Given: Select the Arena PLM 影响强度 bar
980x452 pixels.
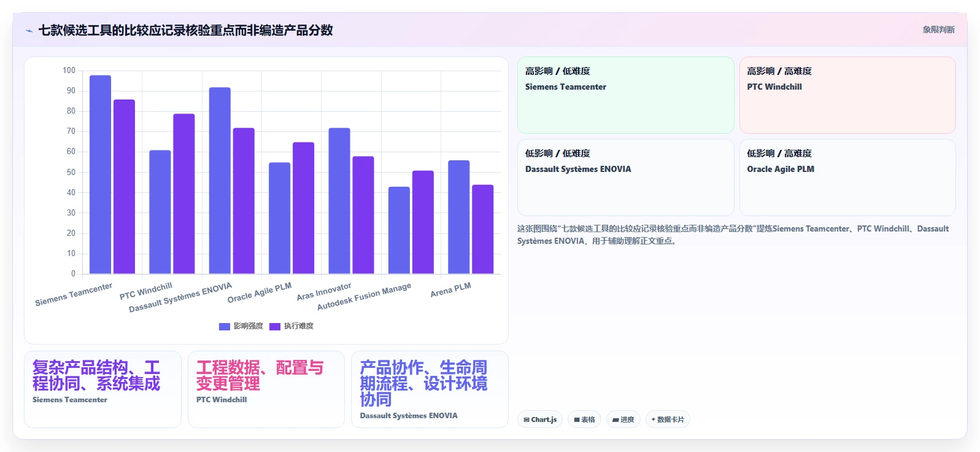Looking at the screenshot, I should coord(459,217).
